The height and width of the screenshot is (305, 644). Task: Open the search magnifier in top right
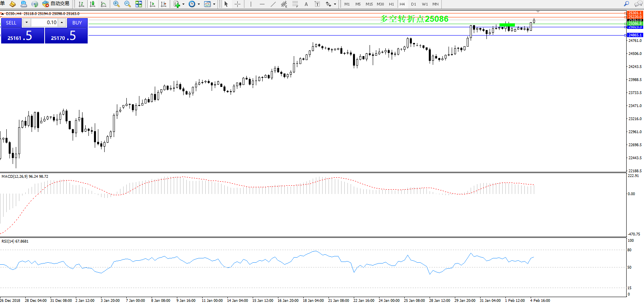[x=626, y=4]
